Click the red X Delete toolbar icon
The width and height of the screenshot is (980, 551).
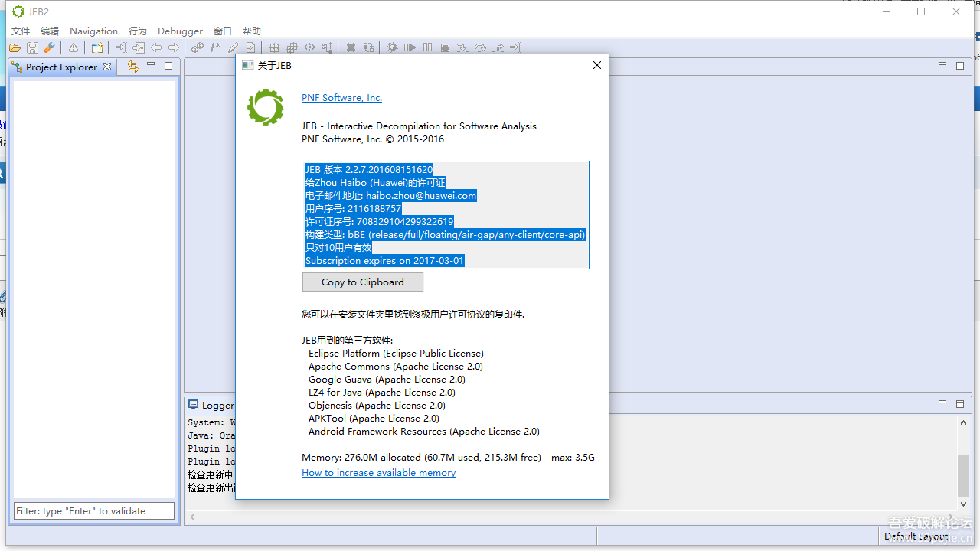coord(351,48)
